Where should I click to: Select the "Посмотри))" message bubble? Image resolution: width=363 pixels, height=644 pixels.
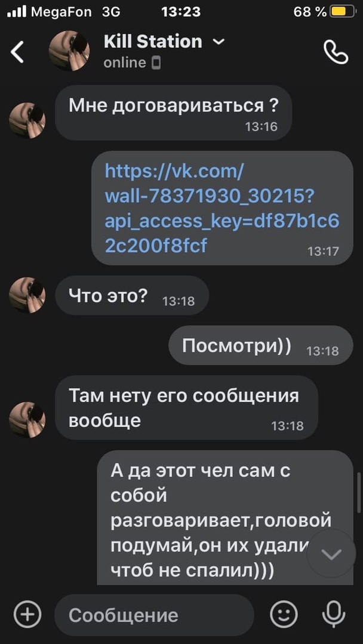(x=261, y=345)
